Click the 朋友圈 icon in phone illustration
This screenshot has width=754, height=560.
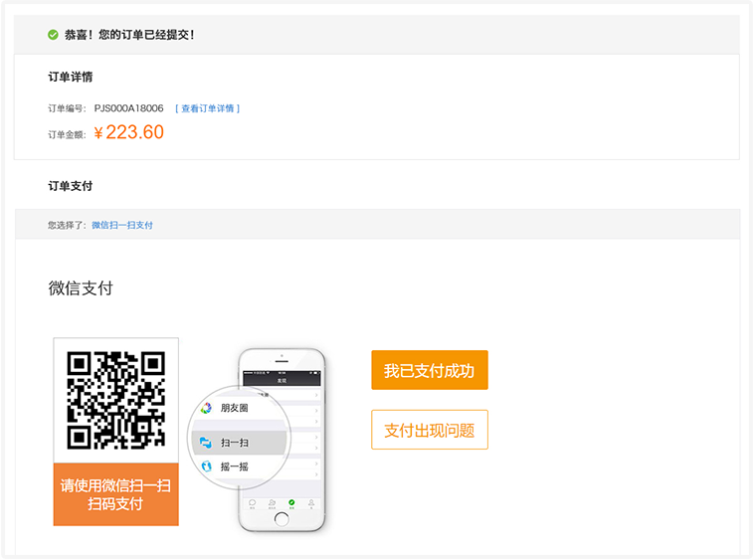tap(206, 408)
